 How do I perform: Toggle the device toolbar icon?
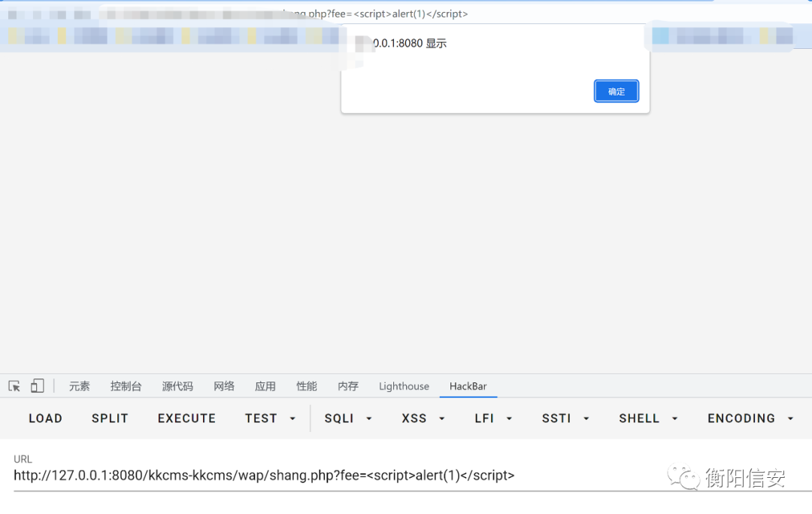[x=38, y=386]
